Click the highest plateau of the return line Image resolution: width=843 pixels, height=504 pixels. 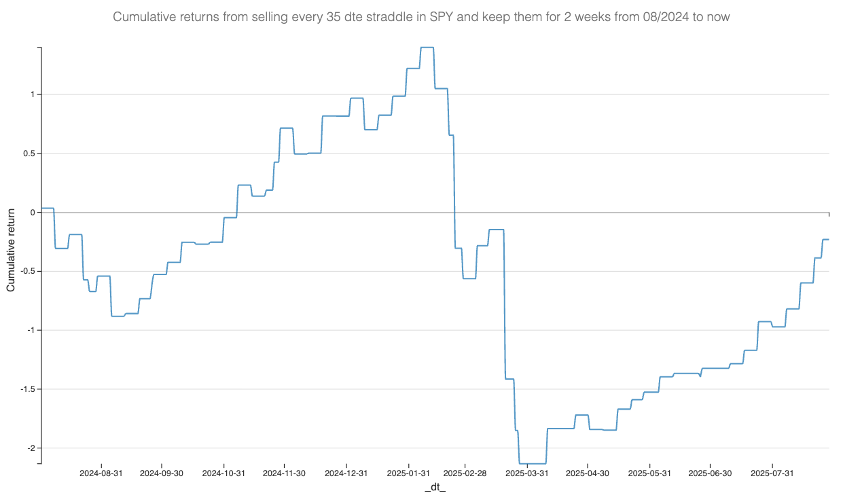click(x=427, y=48)
